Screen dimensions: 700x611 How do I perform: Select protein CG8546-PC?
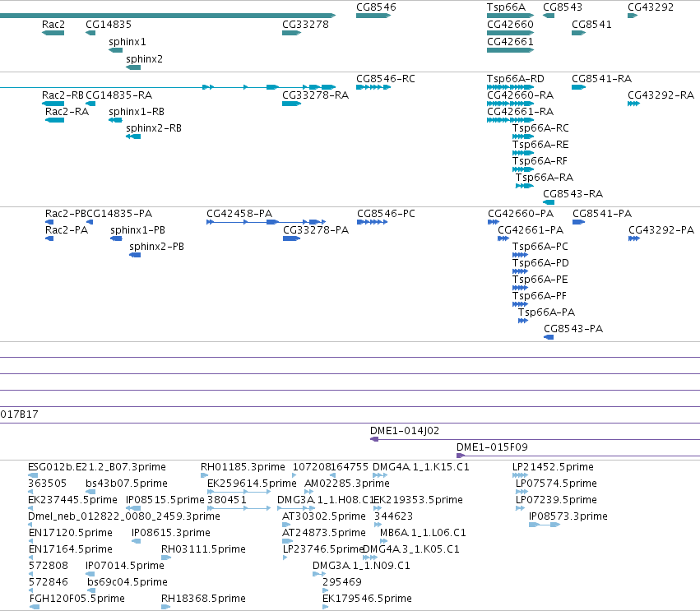click(x=373, y=222)
